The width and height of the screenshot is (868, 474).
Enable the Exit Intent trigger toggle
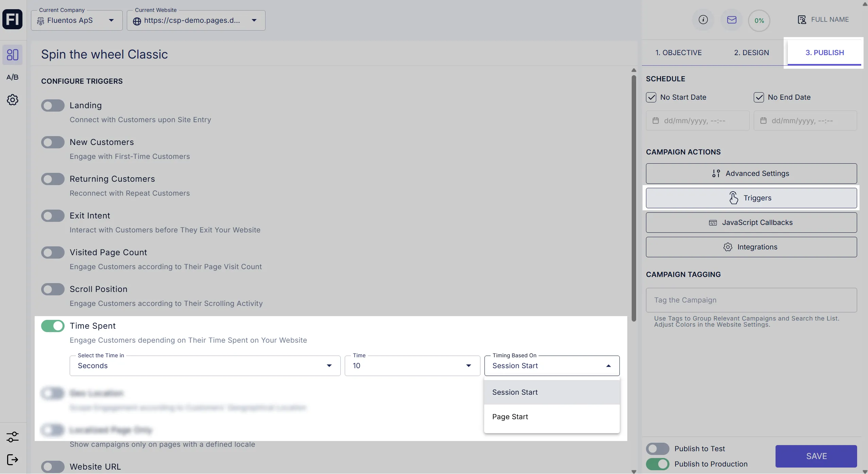tap(53, 216)
